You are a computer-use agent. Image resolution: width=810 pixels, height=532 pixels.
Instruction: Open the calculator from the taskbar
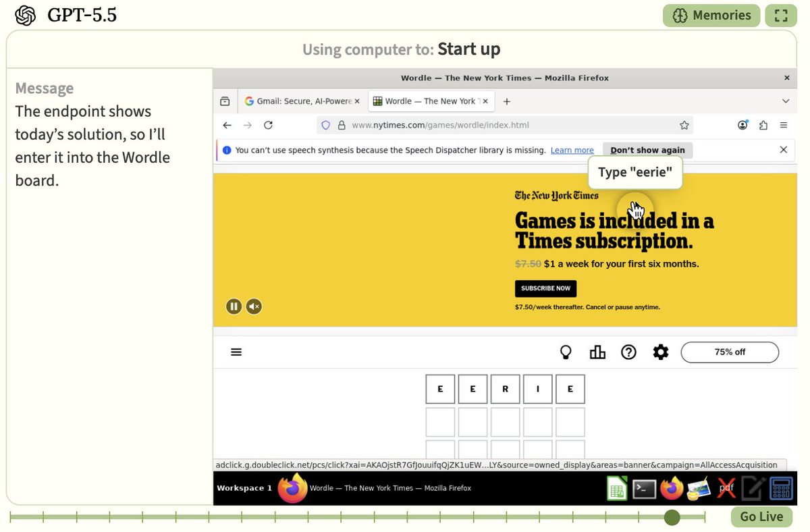(781, 488)
